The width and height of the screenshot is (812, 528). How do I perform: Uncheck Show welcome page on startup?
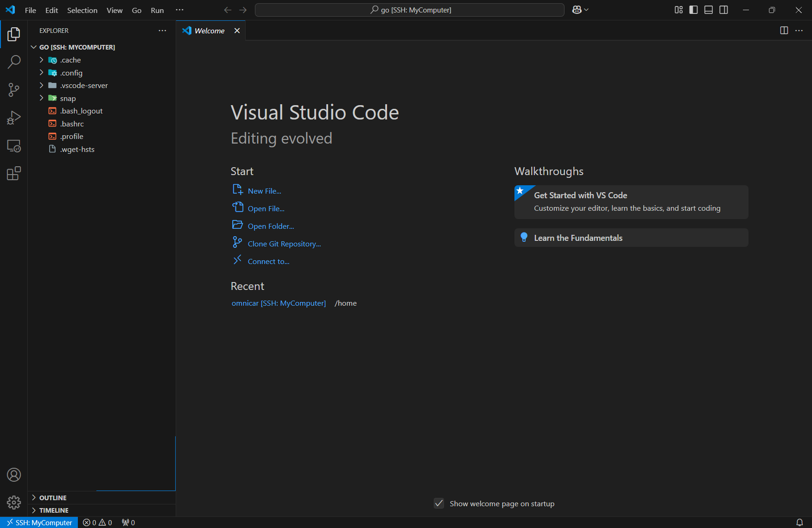[x=439, y=503]
